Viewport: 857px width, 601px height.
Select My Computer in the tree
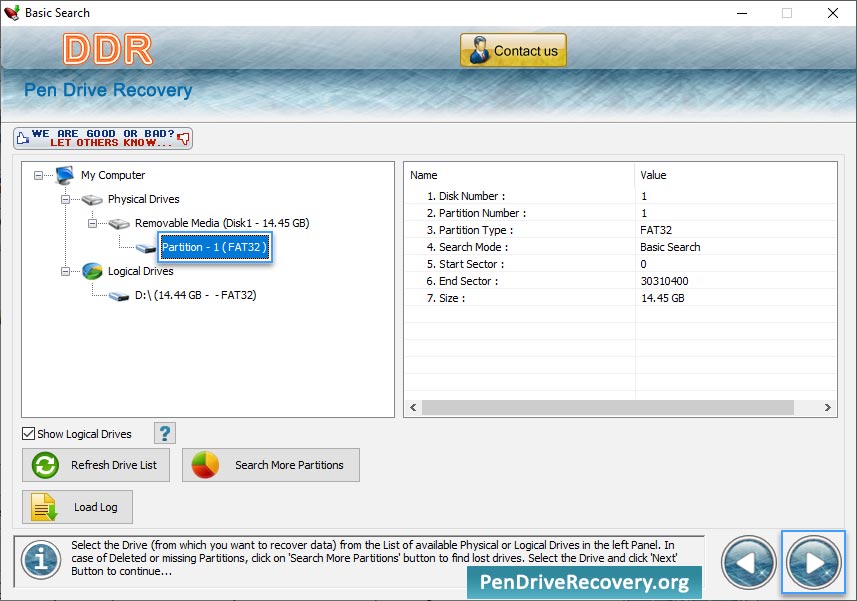(113, 175)
